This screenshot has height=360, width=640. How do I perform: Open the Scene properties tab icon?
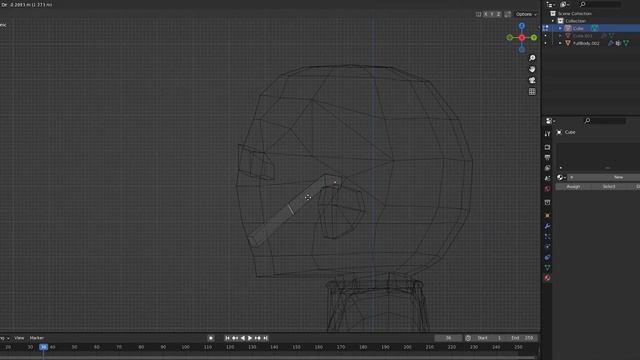547,178
